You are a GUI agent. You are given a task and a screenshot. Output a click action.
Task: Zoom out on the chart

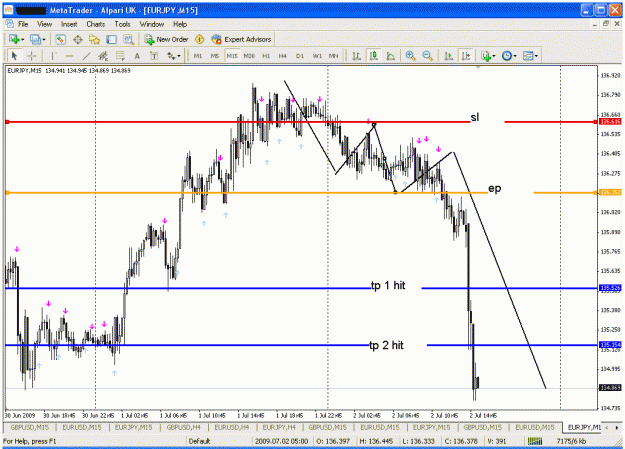point(427,56)
